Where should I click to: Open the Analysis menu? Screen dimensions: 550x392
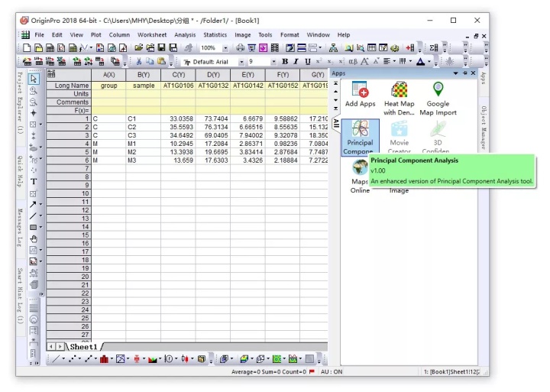click(185, 34)
